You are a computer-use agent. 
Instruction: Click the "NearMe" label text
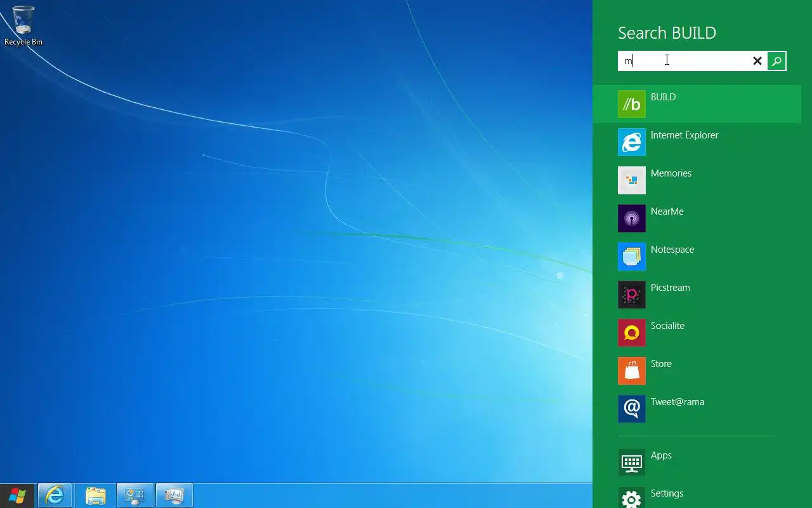[x=667, y=211]
